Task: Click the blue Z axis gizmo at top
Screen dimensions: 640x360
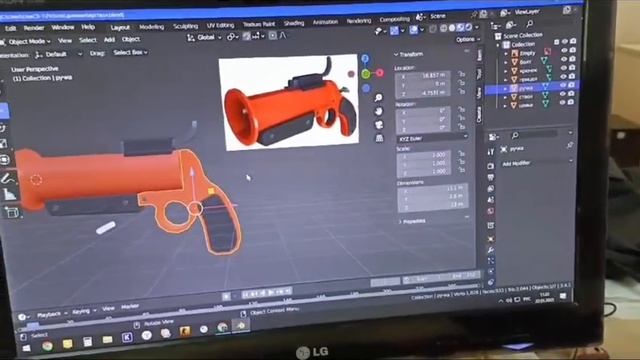Action: tap(365, 59)
